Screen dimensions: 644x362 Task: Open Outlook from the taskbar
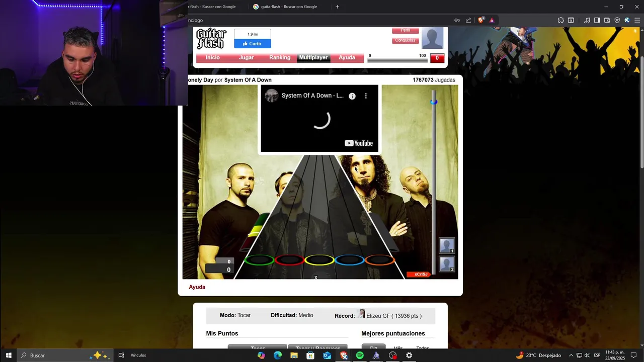coord(327,355)
